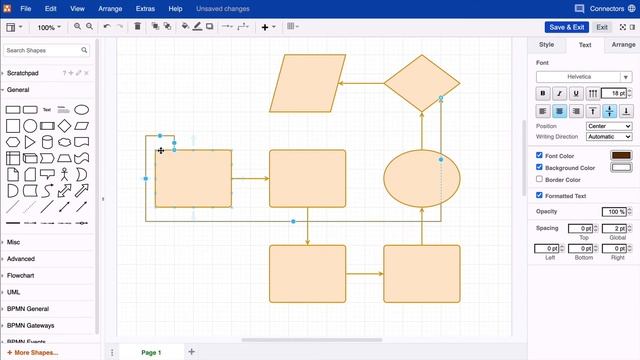
Task: Click the background color swatch
Action: click(x=621, y=167)
